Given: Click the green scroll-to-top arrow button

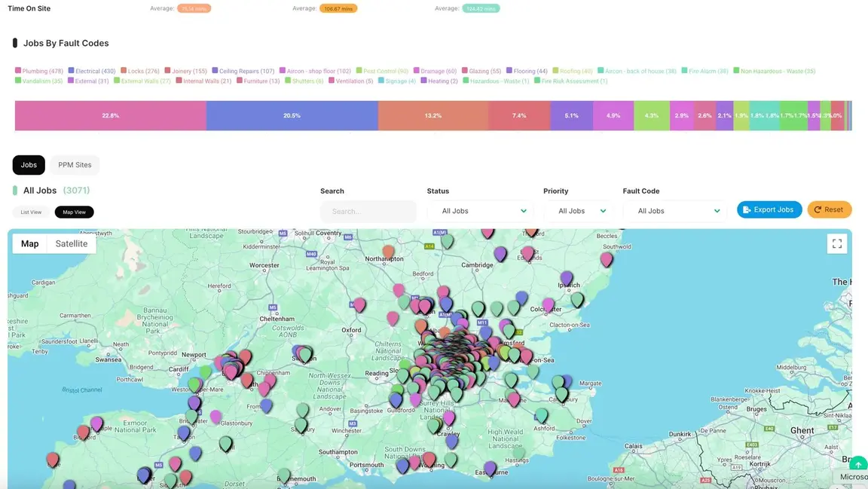Looking at the screenshot, I should coord(857,465).
